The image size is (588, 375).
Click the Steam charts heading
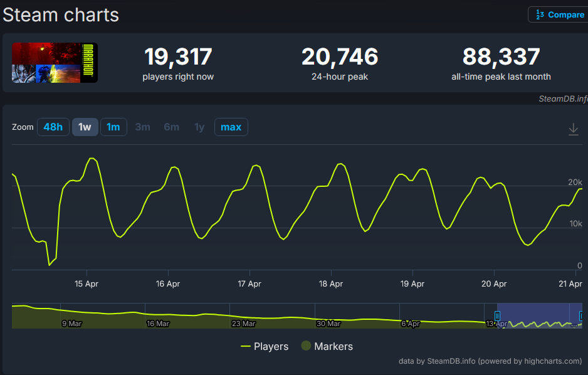click(x=61, y=15)
